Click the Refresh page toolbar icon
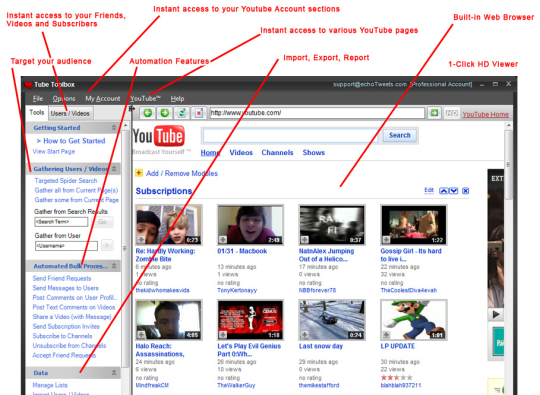540x395 pixels. click(181, 113)
